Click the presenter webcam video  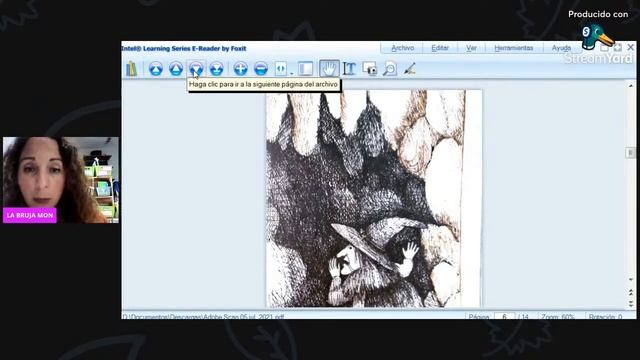coord(61,180)
